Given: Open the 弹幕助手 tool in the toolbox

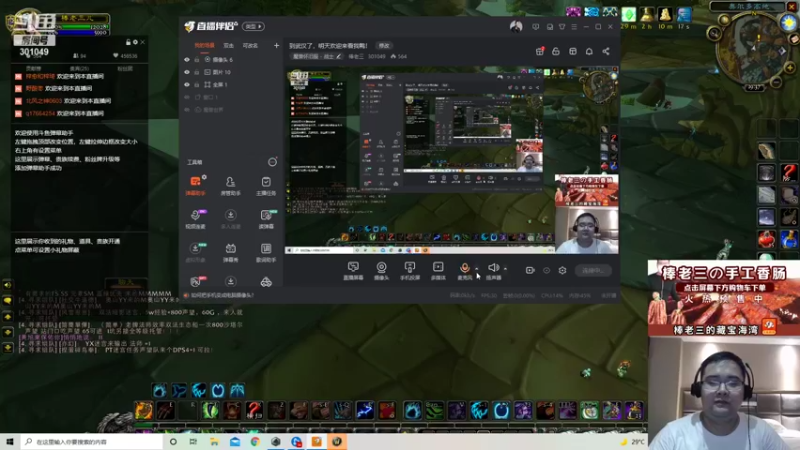Looking at the screenshot, I should pyautogui.click(x=195, y=186).
